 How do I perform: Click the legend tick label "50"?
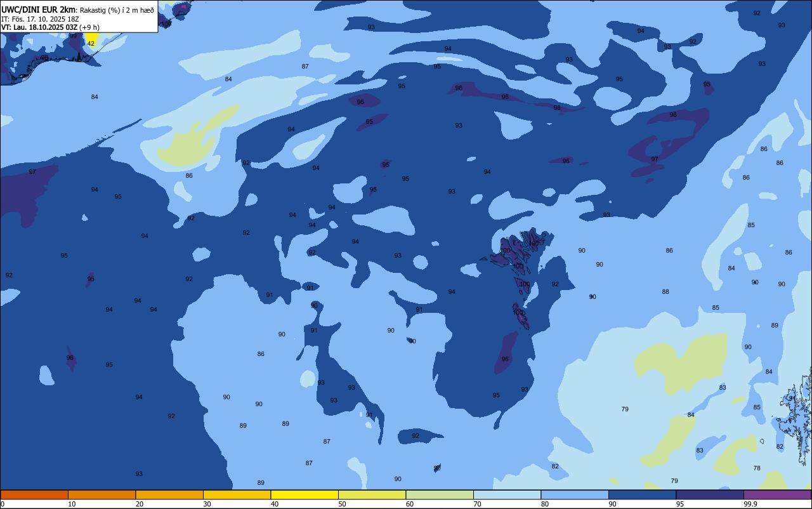[342, 504]
